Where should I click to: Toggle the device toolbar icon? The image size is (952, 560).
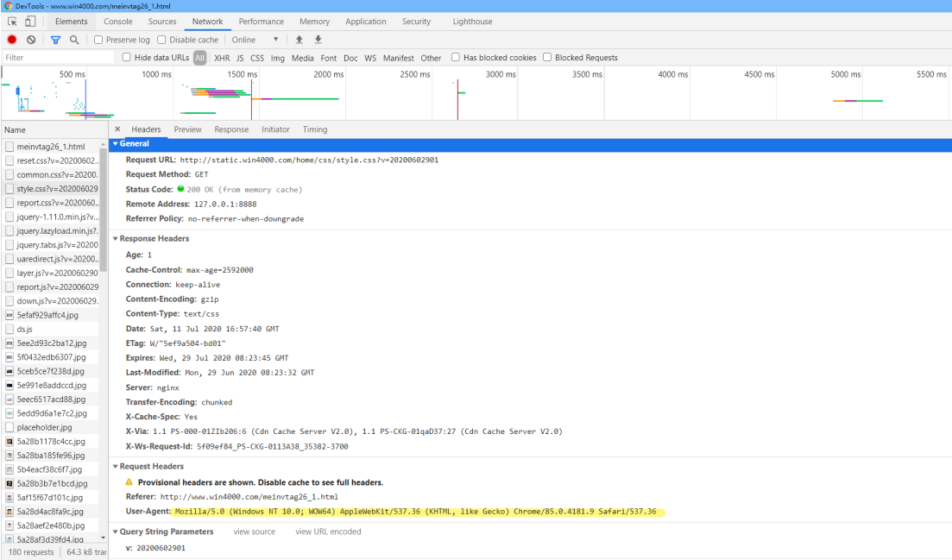29,22
